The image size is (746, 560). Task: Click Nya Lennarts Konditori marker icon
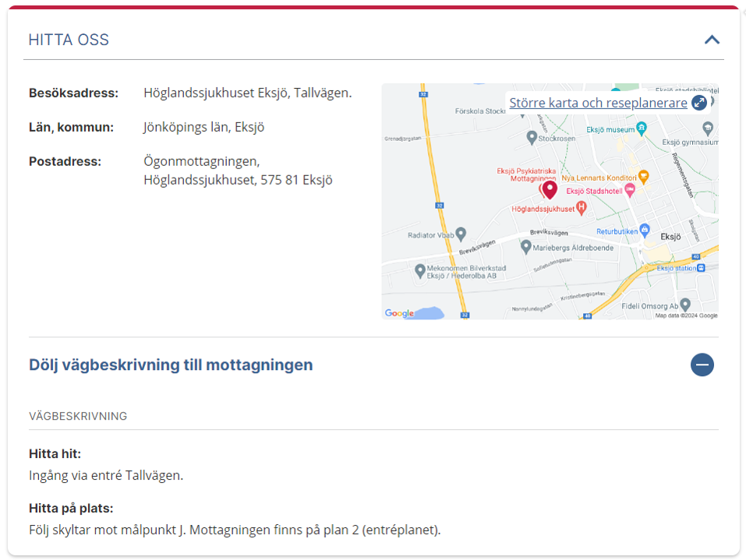coord(643,177)
